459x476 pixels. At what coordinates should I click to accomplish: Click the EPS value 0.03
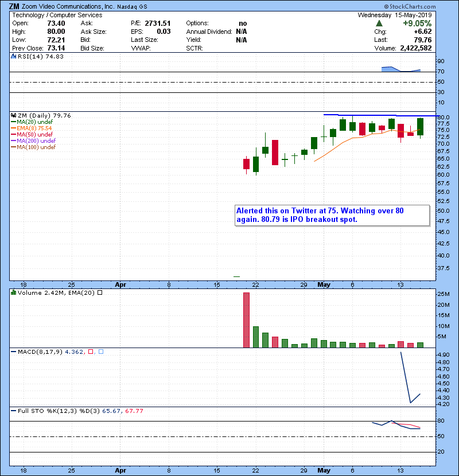click(164, 32)
